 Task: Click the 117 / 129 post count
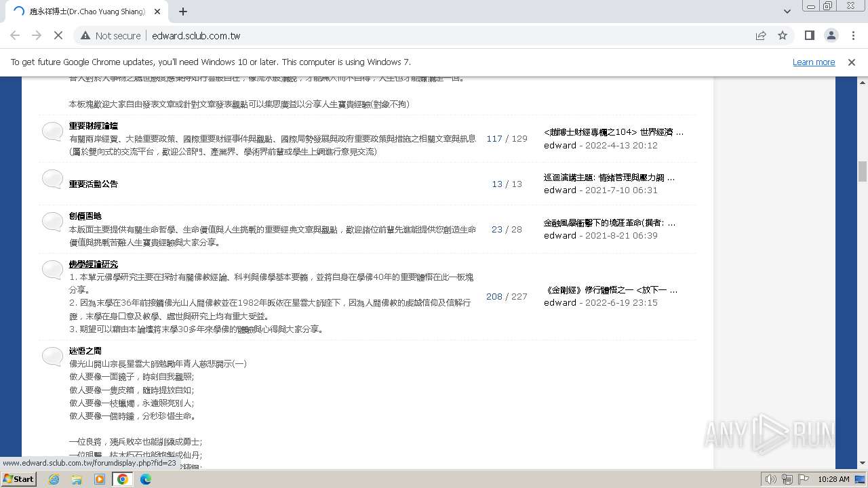click(x=507, y=138)
